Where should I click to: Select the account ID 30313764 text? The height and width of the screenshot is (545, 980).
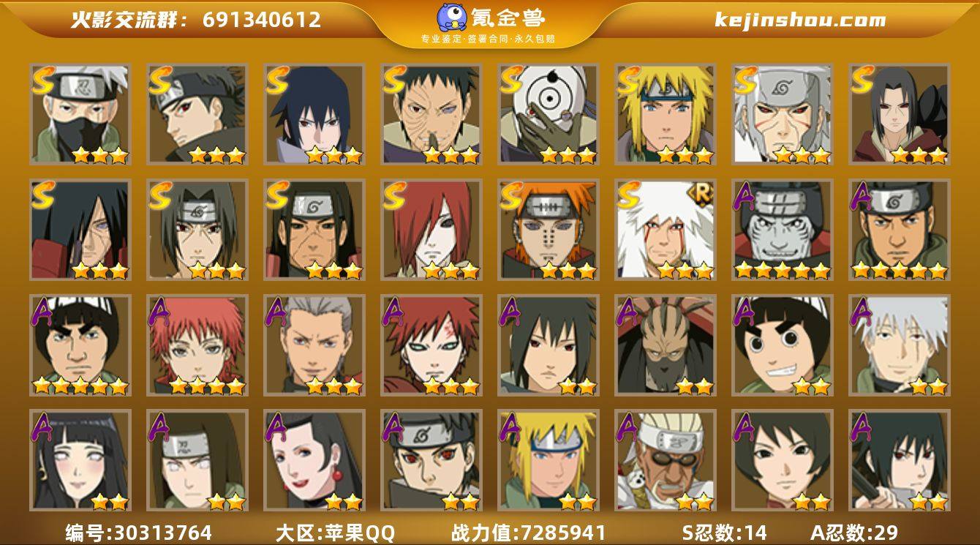(138, 533)
